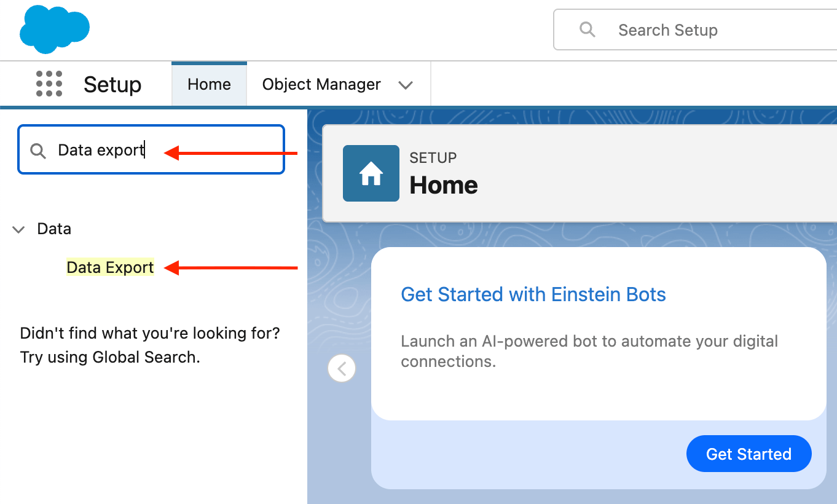Click into the Search Setup field

point(688,30)
